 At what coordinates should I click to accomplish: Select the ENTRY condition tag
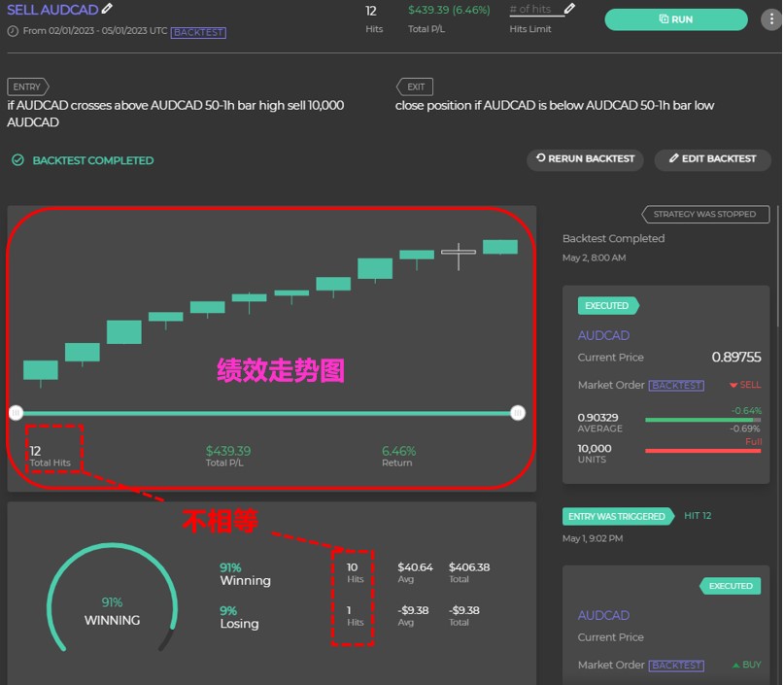27,86
